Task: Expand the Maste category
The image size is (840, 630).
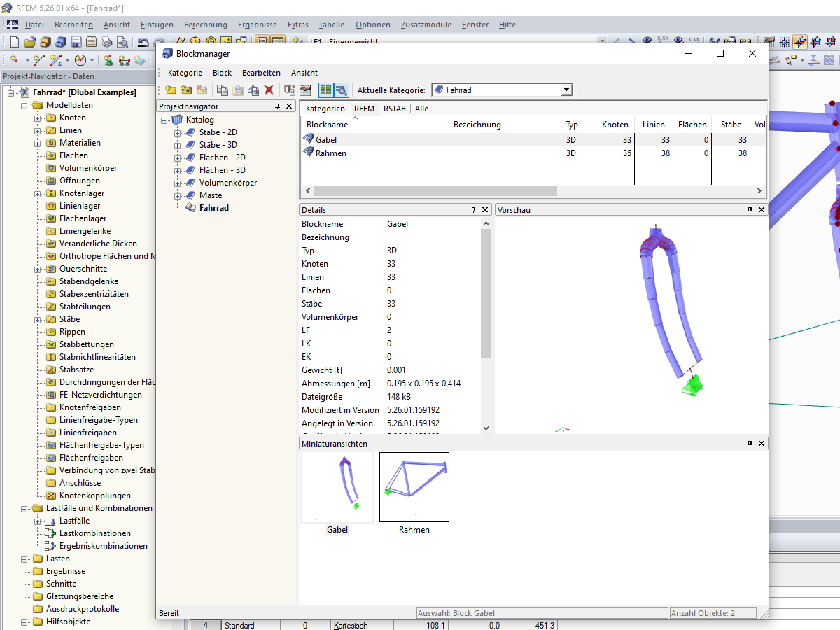Action: [178, 195]
